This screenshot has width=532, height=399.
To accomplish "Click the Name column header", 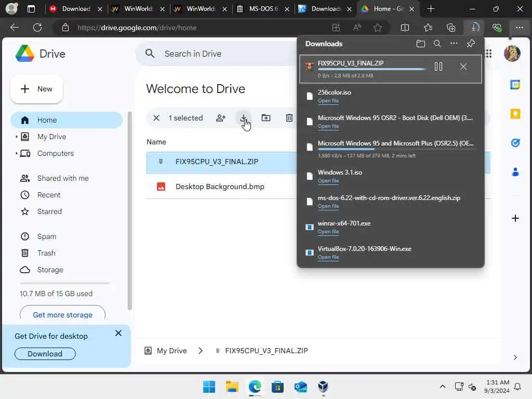I will click(156, 142).
